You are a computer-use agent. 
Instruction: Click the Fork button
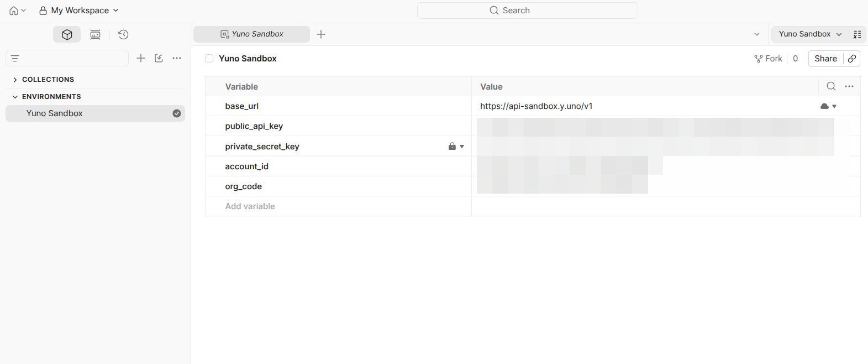(x=768, y=59)
